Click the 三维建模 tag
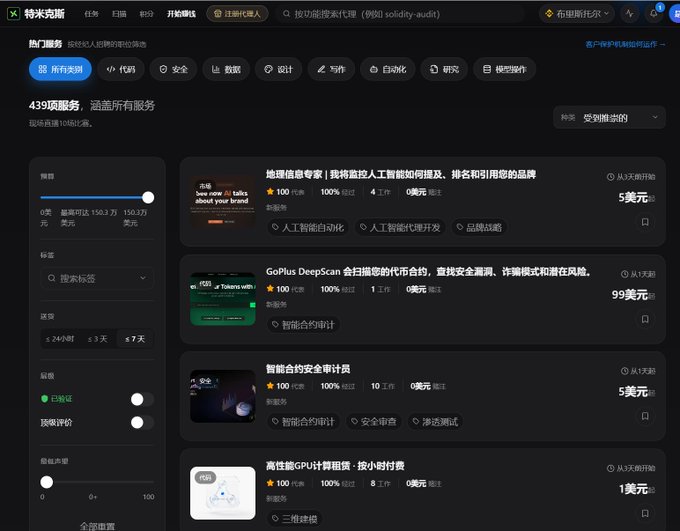 tap(294, 518)
